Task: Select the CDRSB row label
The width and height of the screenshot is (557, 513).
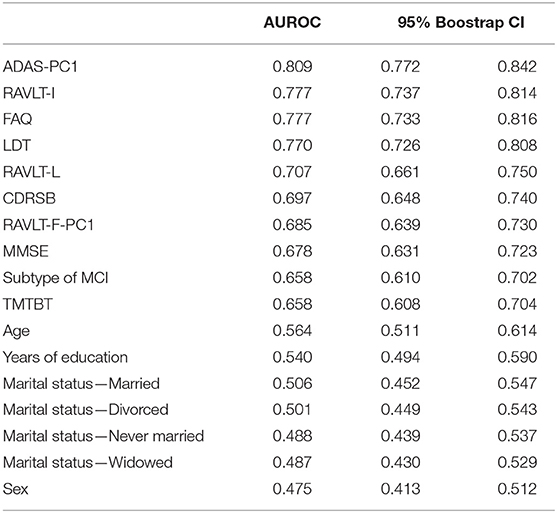Action: [29, 198]
